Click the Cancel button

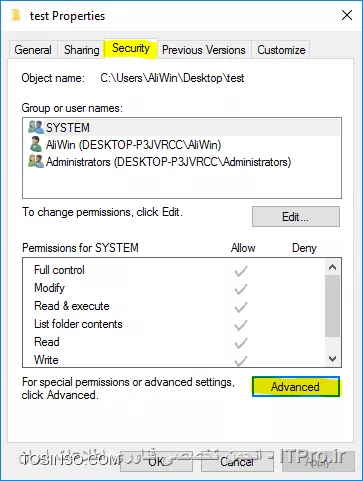tap(237, 462)
